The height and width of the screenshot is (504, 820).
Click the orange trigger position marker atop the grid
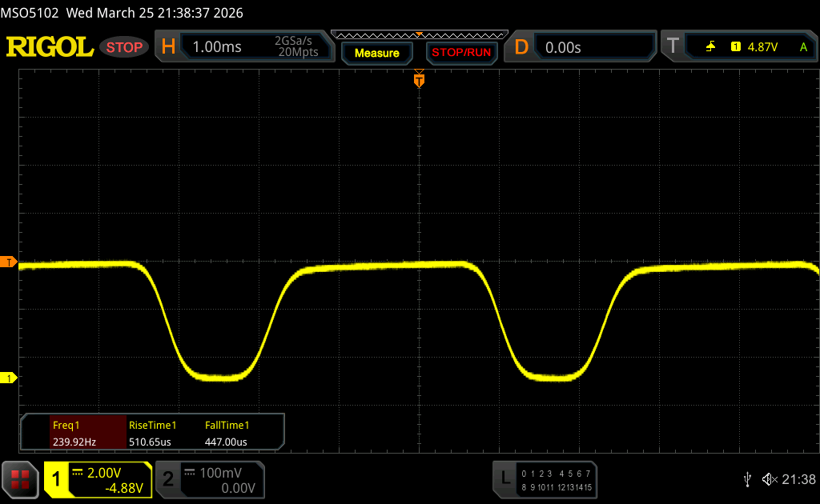(x=418, y=79)
